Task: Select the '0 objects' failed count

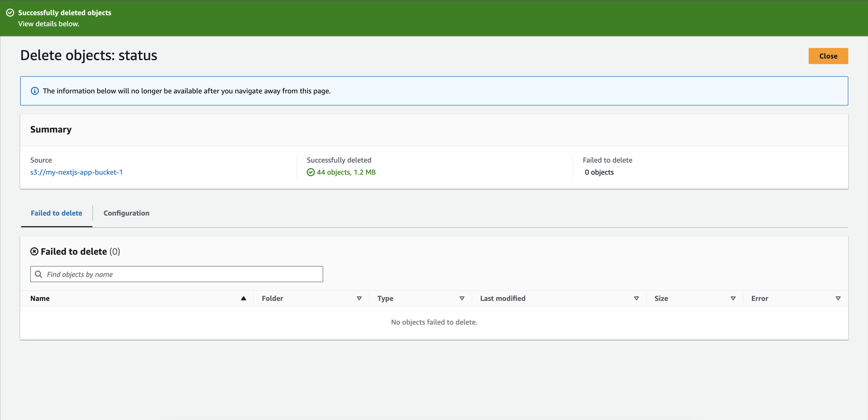Action: click(x=599, y=172)
